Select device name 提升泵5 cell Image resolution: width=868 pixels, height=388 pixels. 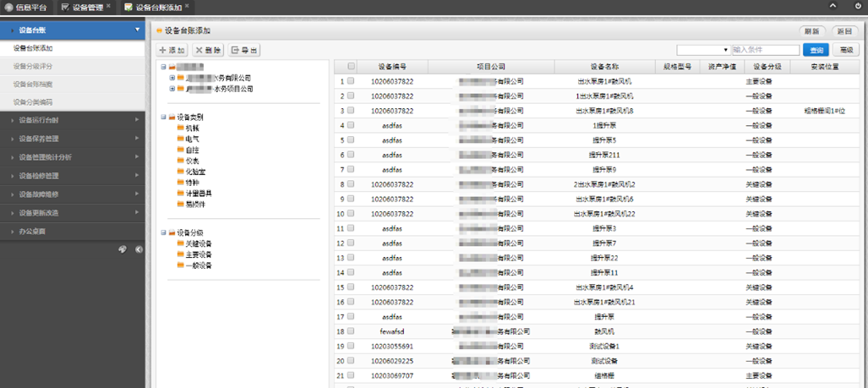[x=604, y=139]
